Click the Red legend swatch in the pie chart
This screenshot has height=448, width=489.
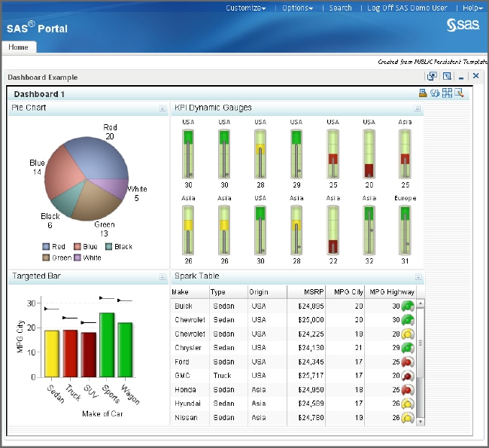pos(47,246)
